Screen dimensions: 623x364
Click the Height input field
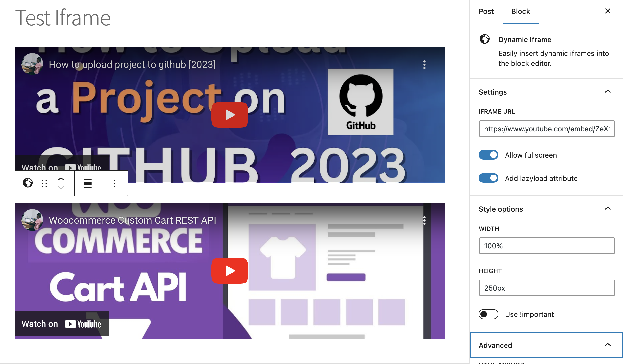click(547, 288)
